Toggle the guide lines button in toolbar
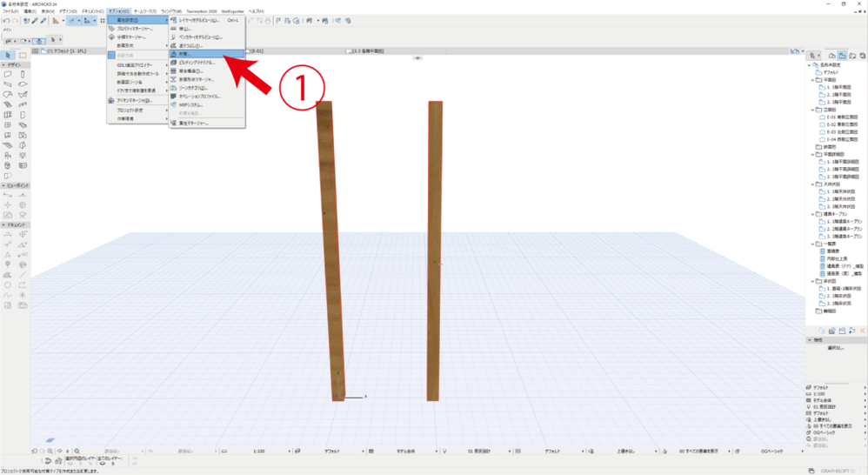Viewport: 868px width, 475px height. point(72,21)
